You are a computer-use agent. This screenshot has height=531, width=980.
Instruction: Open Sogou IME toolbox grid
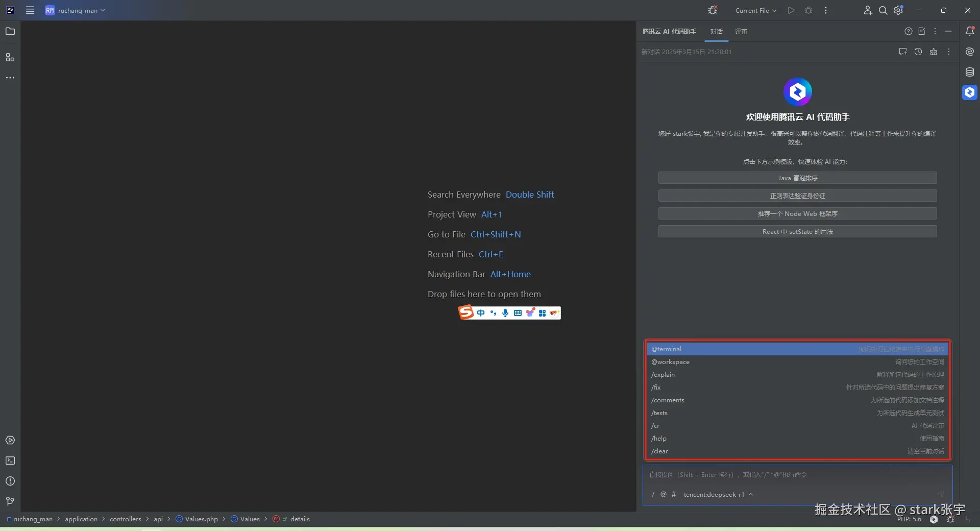click(x=542, y=313)
